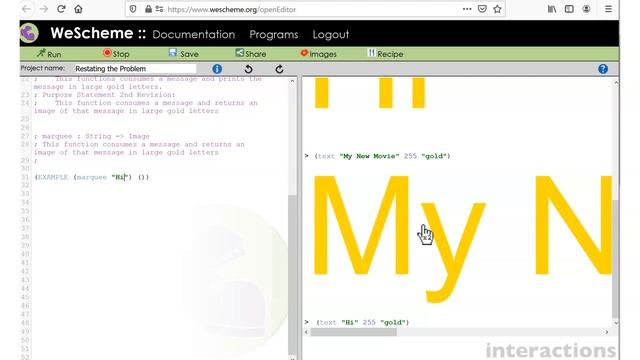640x360 pixels.
Task: Open the Firefox account icon
Action: pos(586,9)
